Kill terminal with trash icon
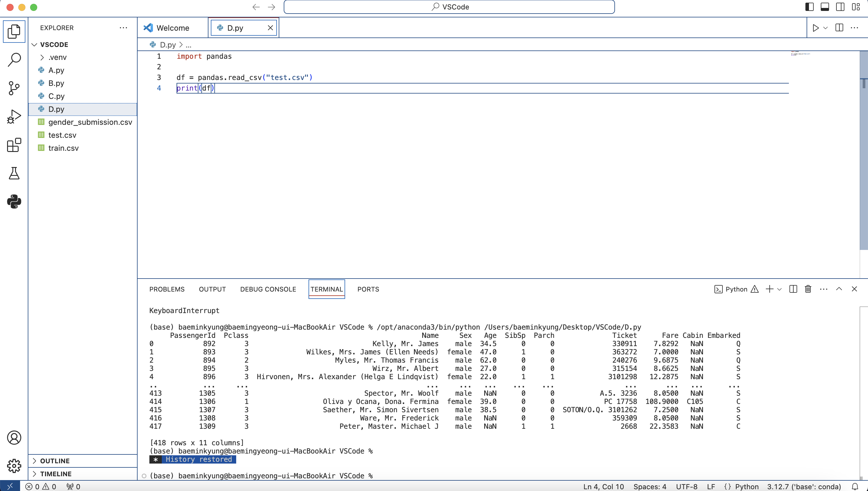This screenshot has height=491, width=868. point(808,289)
